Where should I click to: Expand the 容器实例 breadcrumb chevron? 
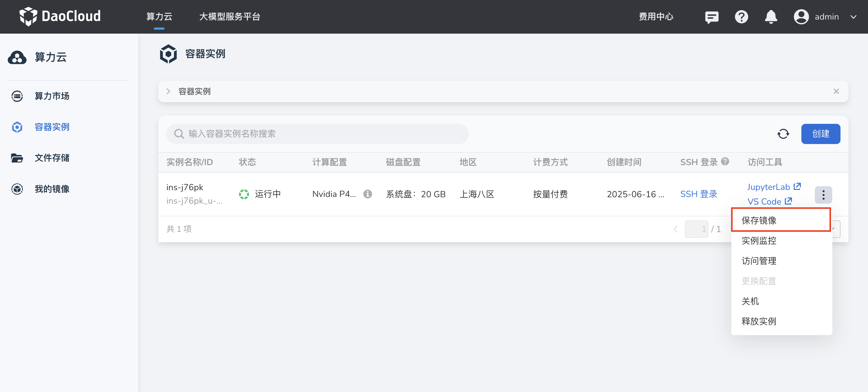[x=168, y=91]
